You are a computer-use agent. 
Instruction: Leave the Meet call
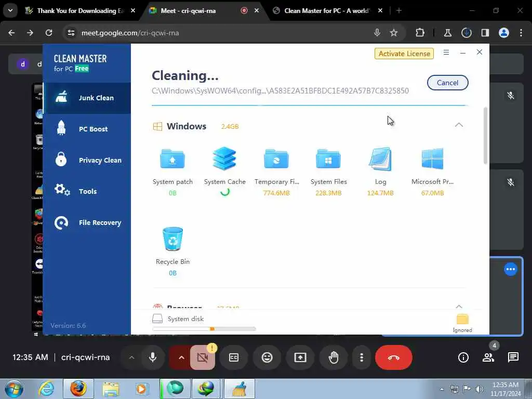point(394,357)
